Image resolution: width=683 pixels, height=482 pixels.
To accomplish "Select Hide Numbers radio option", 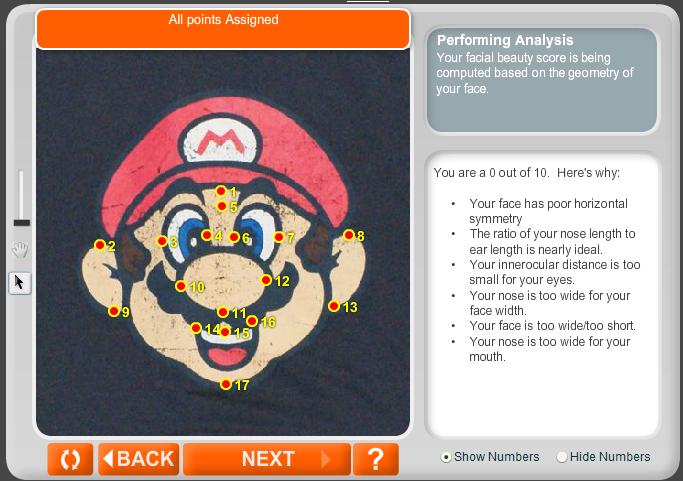I will tap(562, 457).
